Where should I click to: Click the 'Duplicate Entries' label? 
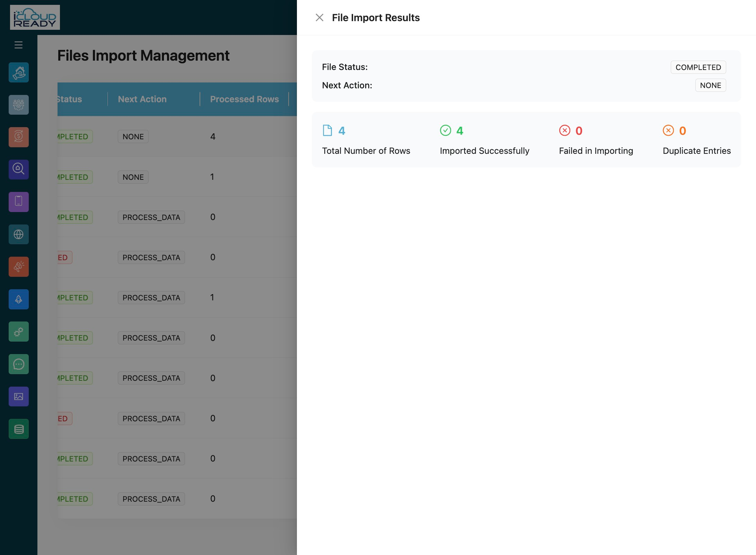point(696,151)
